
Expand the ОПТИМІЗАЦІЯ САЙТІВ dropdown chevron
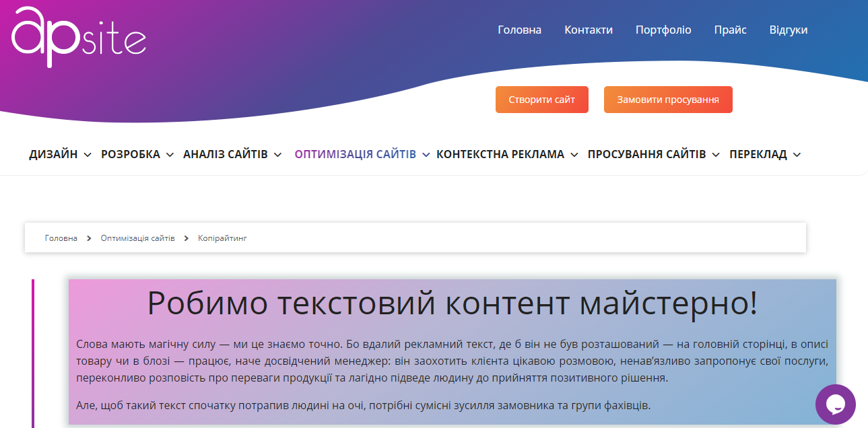426,155
